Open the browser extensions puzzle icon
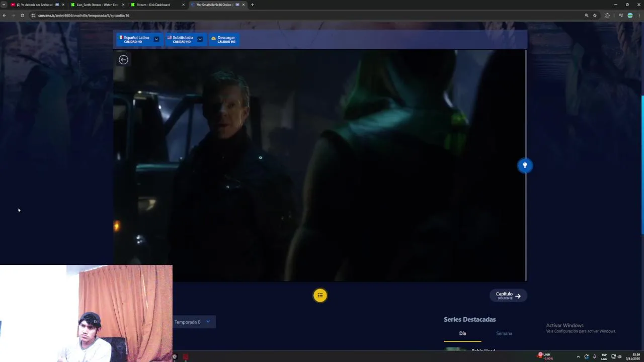Viewport: 644px width, 362px height. [607, 16]
